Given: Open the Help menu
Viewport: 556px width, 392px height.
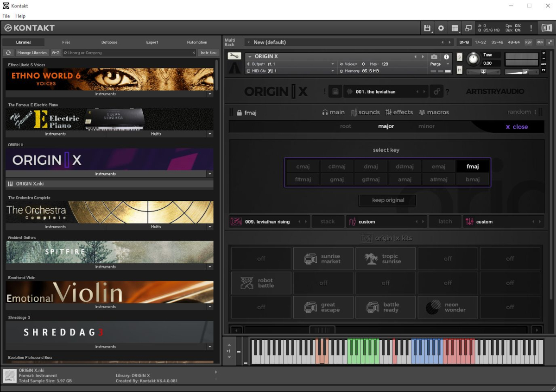Looking at the screenshot, I should [x=20, y=16].
